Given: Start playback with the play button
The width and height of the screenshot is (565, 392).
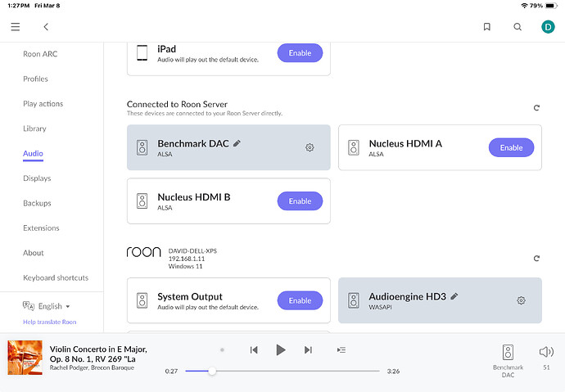Looking at the screenshot, I should click(280, 350).
